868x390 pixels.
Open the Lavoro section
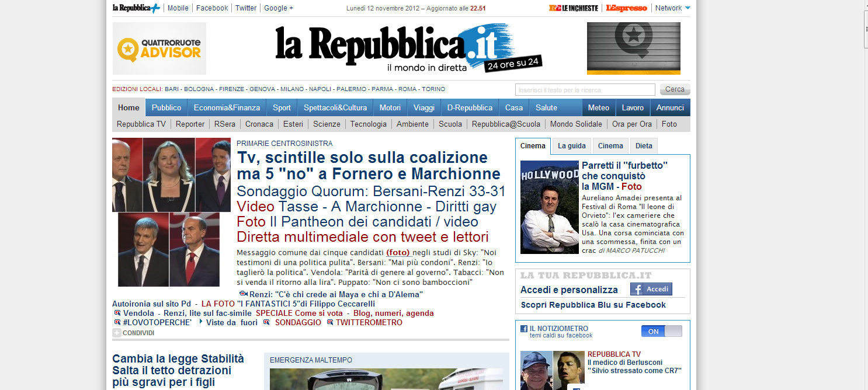(x=633, y=107)
